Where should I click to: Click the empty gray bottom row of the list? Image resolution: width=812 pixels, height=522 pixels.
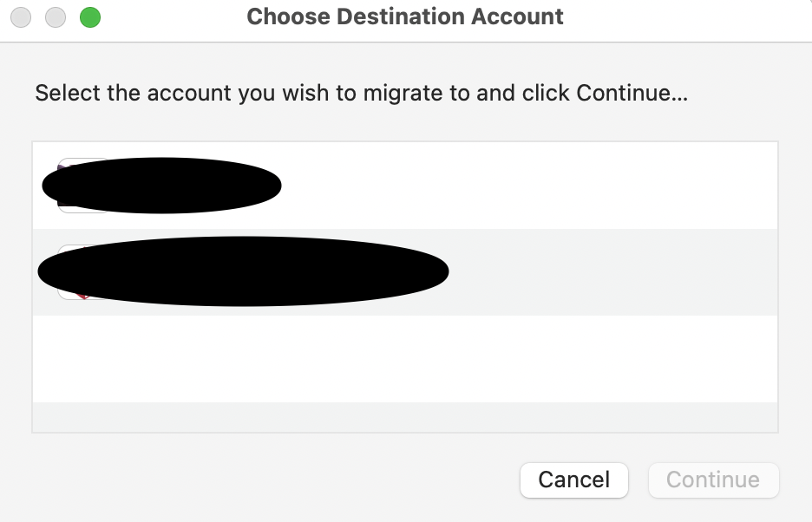coord(404,416)
